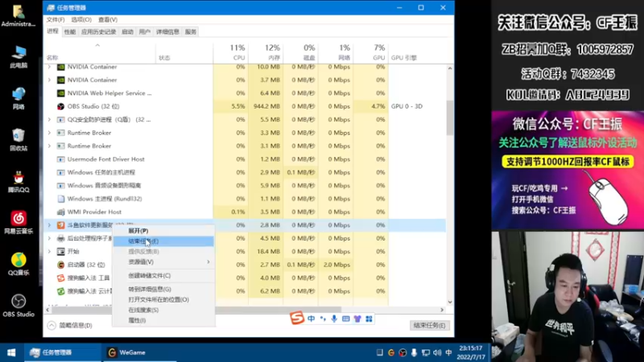Expand the first Runtime Broker row
644x362 pixels.
[x=49, y=133]
